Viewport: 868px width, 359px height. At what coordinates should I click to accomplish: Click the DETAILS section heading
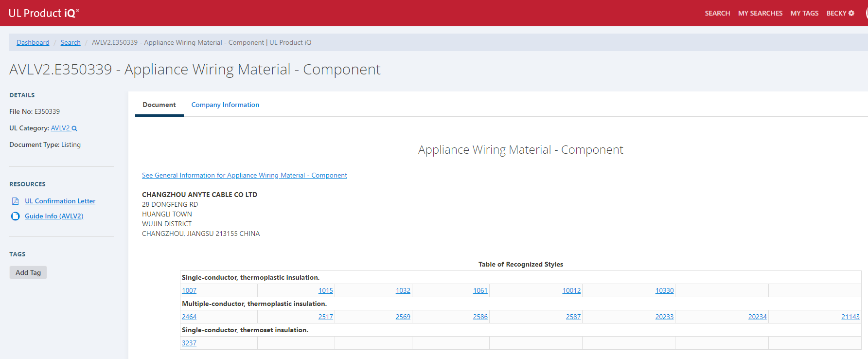click(22, 95)
